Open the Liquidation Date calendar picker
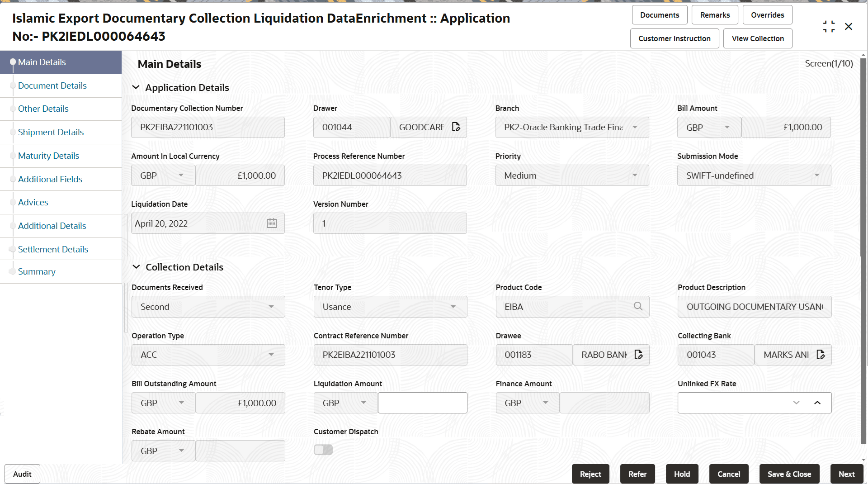868x484 pixels. (272, 223)
